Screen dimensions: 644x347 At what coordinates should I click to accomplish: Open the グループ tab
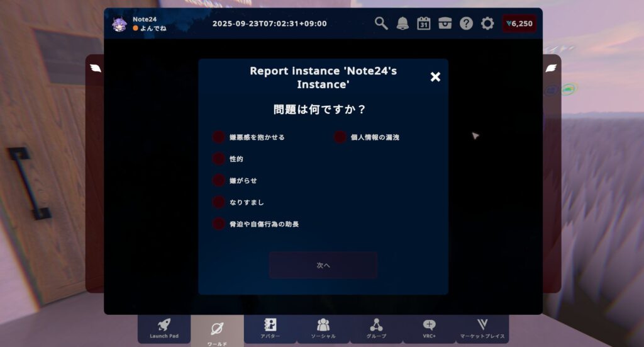point(376,329)
